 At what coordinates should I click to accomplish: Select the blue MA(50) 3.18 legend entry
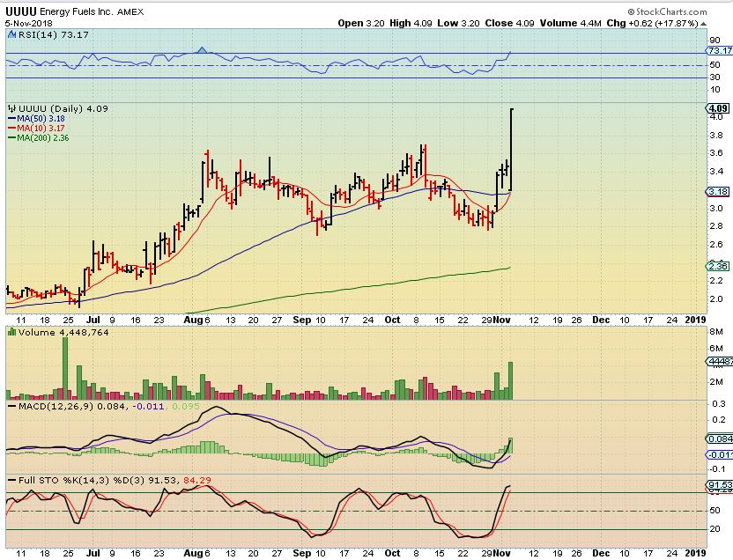[36, 119]
